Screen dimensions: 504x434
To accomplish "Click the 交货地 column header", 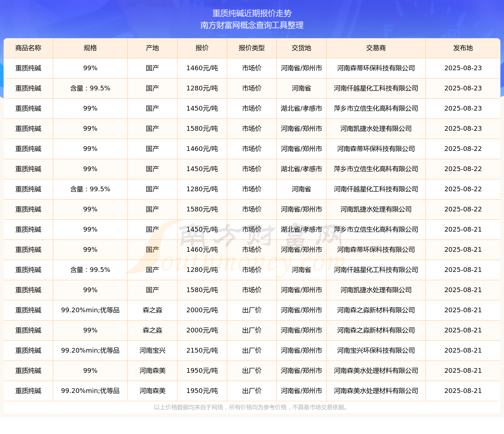I will [302, 48].
